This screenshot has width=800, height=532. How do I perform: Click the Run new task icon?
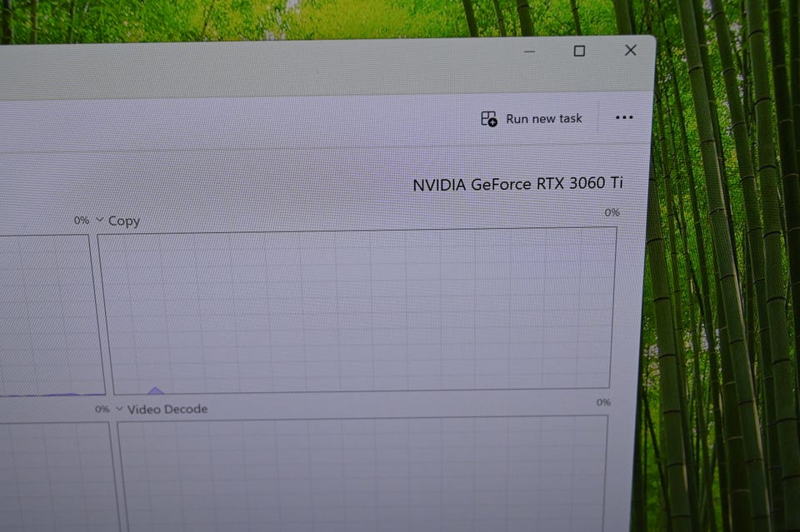[x=489, y=119]
